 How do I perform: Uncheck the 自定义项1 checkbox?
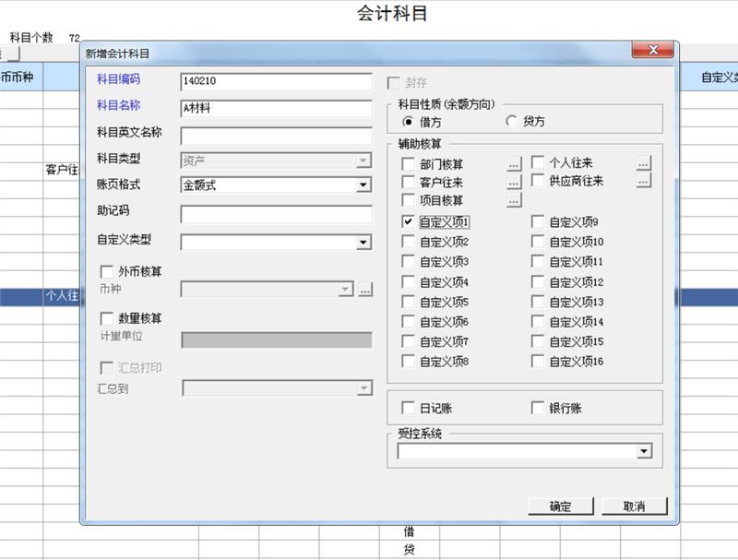409,221
